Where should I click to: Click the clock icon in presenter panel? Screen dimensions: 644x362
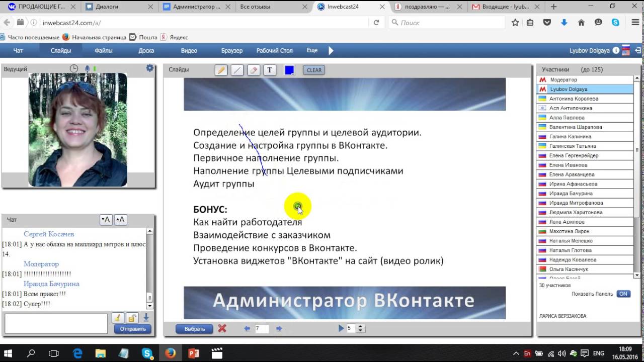pos(74,68)
